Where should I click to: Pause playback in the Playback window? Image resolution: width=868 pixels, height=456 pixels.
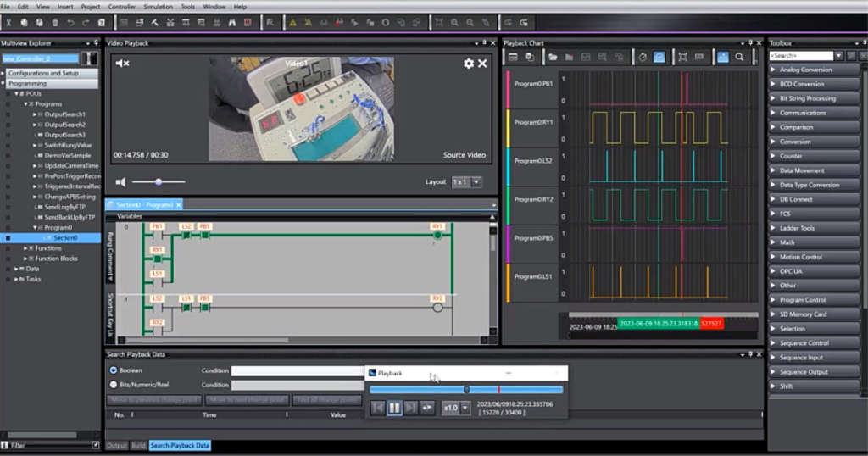pyautogui.click(x=395, y=408)
